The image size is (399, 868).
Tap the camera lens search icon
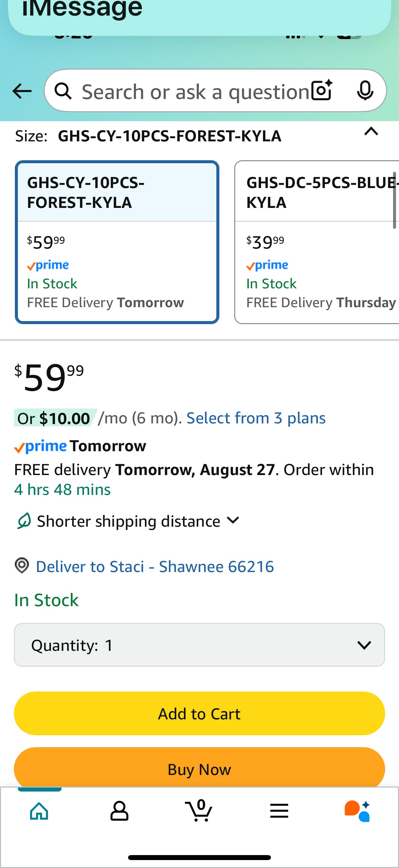[x=322, y=90]
